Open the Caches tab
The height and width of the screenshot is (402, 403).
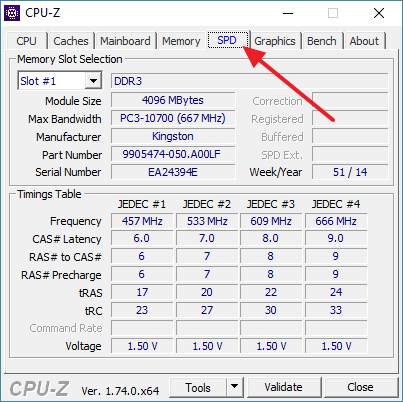coord(71,41)
